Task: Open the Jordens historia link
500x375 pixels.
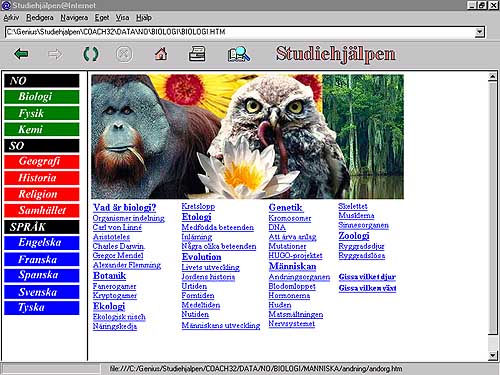Action: click(208, 277)
